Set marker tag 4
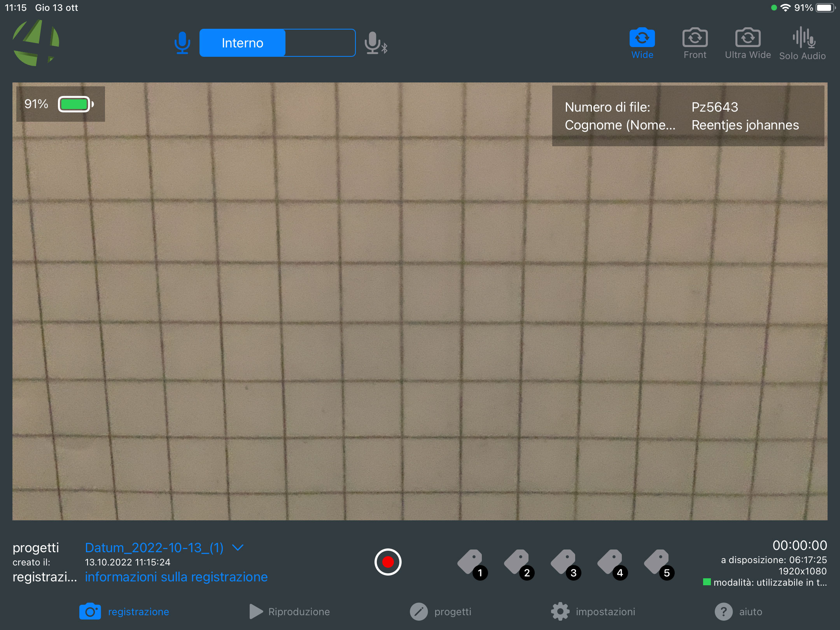Viewport: 840px width, 630px height. coord(612,565)
